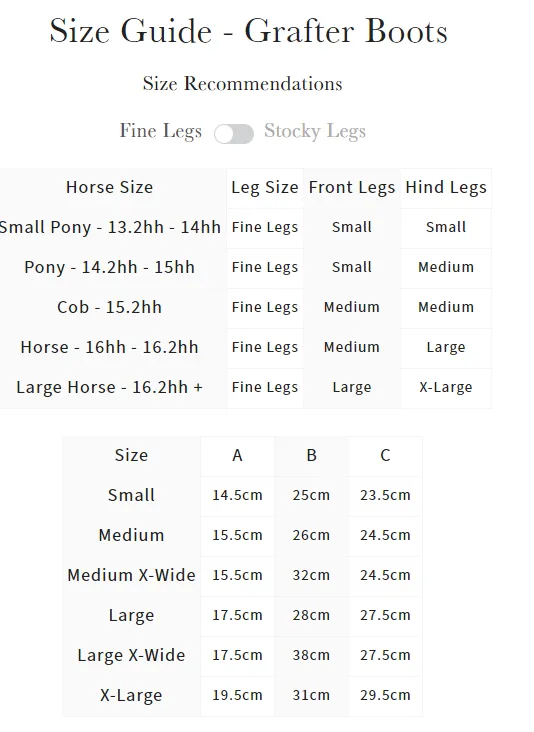534x732 pixels.
Task: Select the Horse - 16hh - 16.2hh row
Action: coord(246,347)
